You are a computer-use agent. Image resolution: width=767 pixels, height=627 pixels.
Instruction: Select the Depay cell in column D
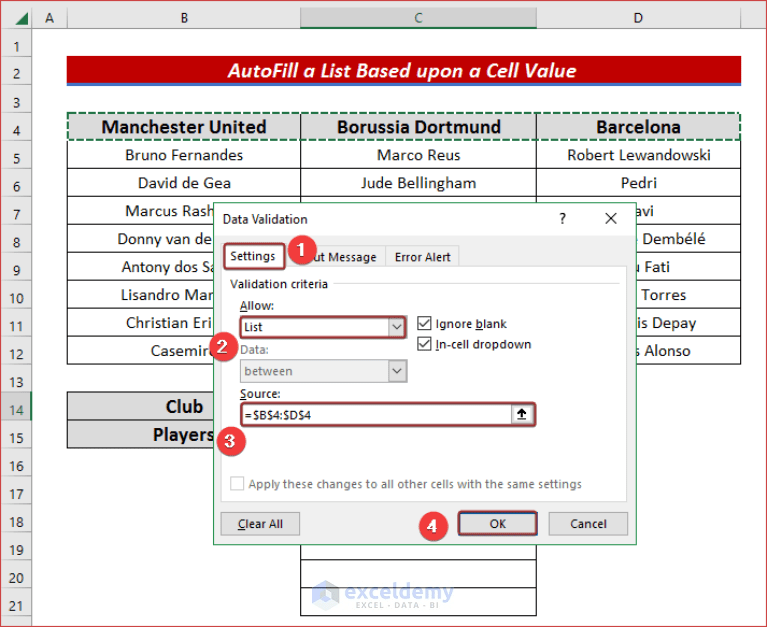(688, 323)
